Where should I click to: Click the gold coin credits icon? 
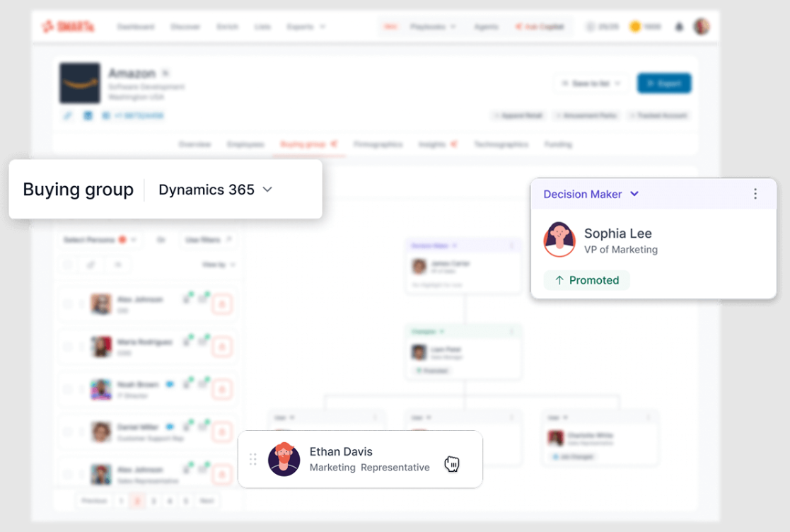point(635,27)
